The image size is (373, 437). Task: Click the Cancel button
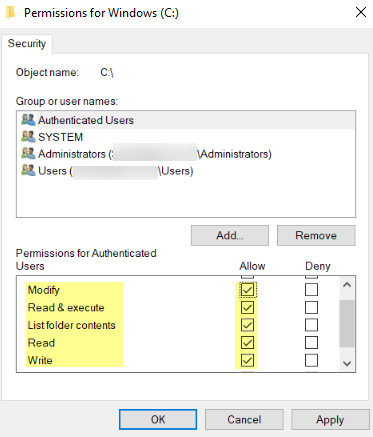tap(244, 419)
